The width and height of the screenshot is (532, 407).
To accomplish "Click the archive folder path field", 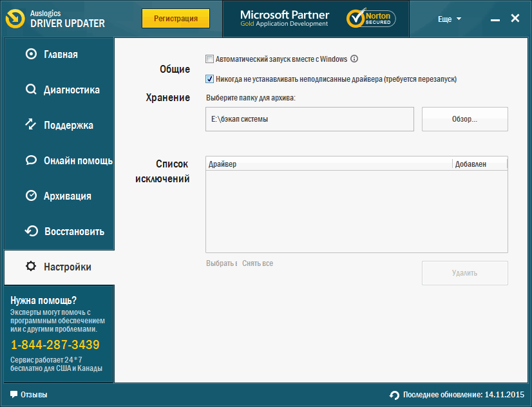I will [x=309, y=119].
